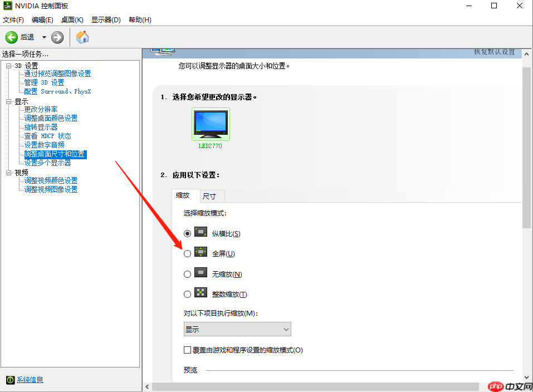
Task: Open 调整视频颜色设置
Action: pyautogui.click(x=51, y=180)
